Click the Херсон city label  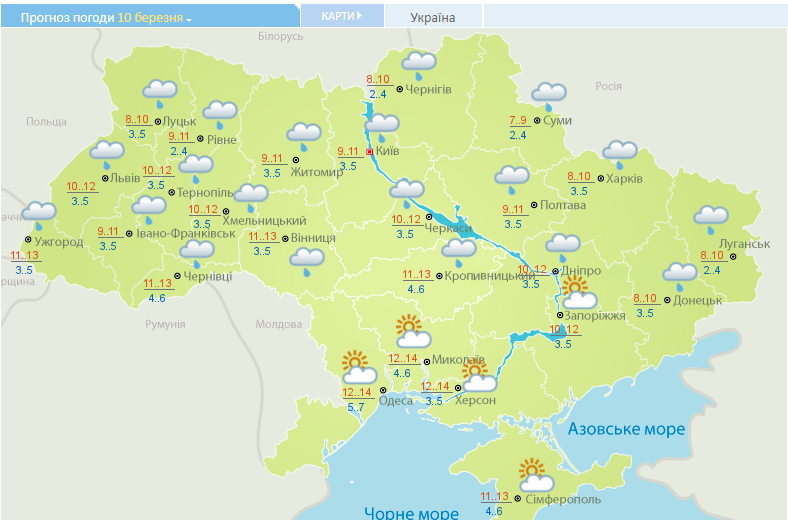475,400
